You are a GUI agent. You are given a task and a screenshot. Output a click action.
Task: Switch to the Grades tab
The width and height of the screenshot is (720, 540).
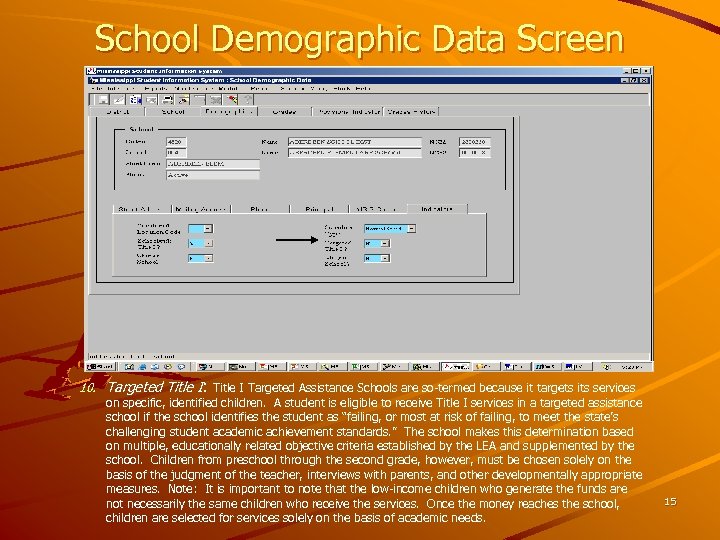285,112
